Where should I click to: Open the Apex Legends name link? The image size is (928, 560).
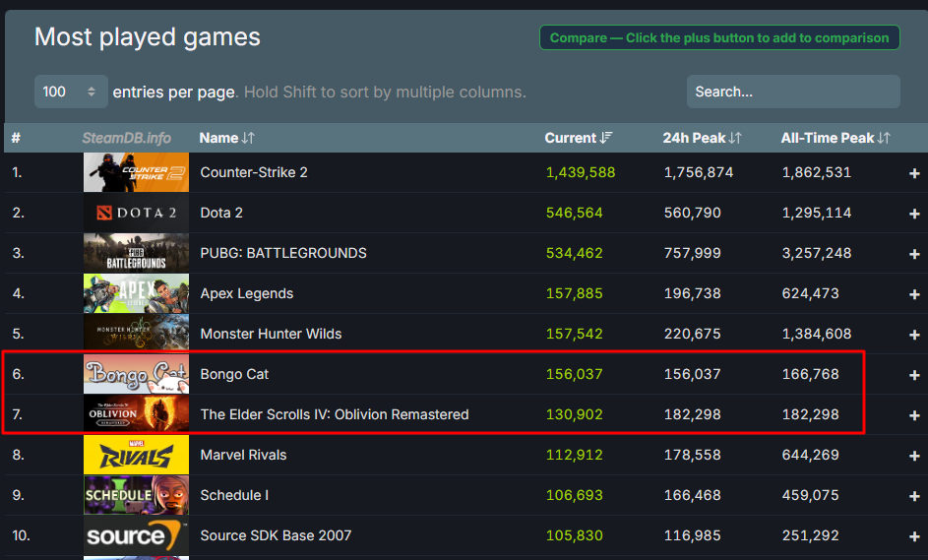coord(247,293)
